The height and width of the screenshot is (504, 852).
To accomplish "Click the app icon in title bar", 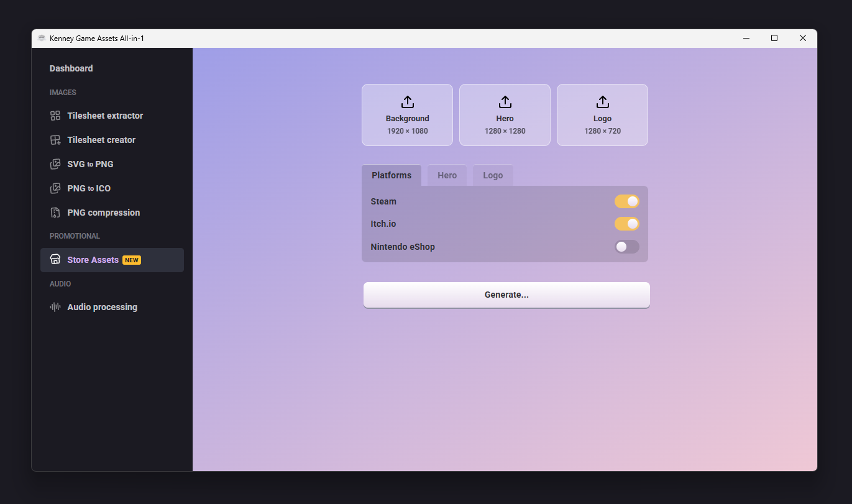I will pos(42,39).
